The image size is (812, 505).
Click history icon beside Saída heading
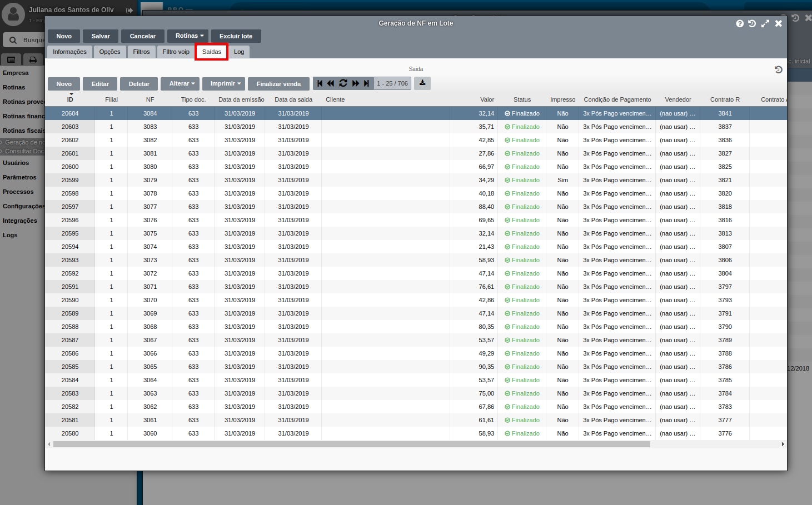[x=778, y=69]
